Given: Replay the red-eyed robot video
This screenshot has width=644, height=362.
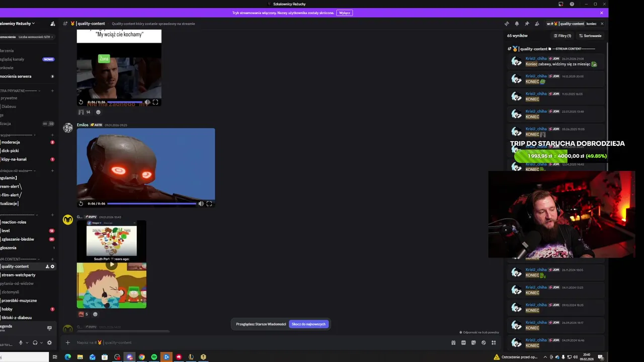Looking at the screenshot, I should tap(81, 204).
